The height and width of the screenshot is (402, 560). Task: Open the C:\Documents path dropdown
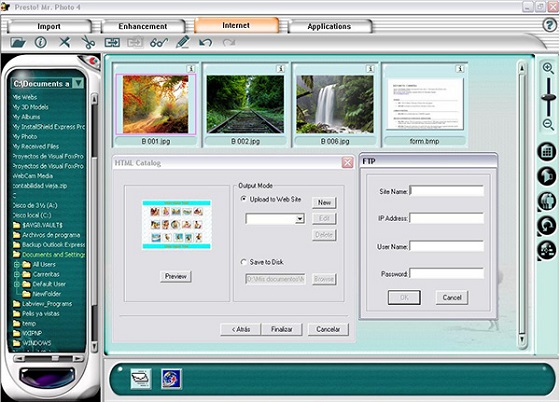[x=78, y=84]
